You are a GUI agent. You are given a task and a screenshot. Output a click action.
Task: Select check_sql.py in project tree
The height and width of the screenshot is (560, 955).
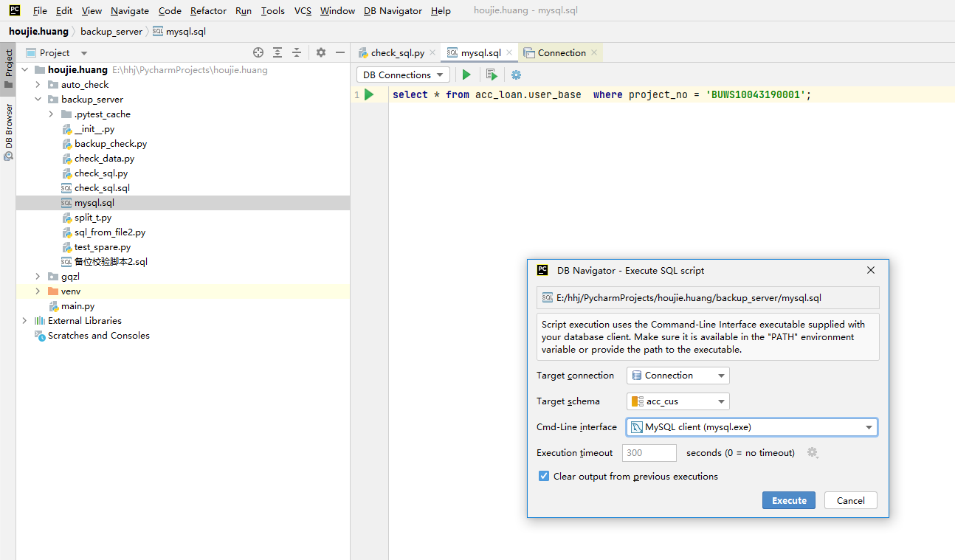(x=101, y=173)
